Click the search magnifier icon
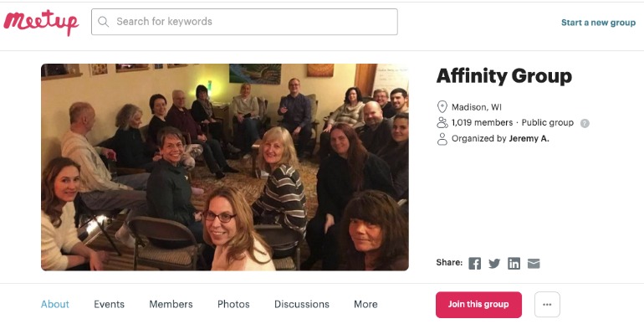 pos(104,22)
